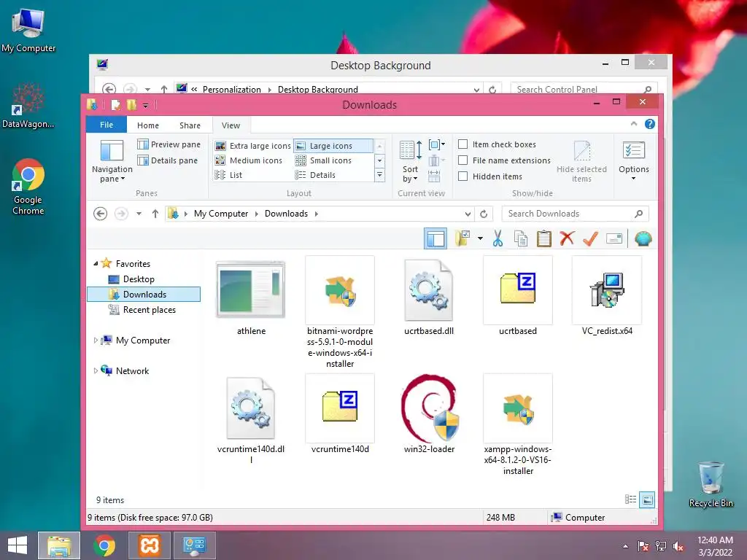Click the Cut scissors toolbar icon
Viewport: 747px width, 560px height.
pyautogui.click(x=498, y=238)
